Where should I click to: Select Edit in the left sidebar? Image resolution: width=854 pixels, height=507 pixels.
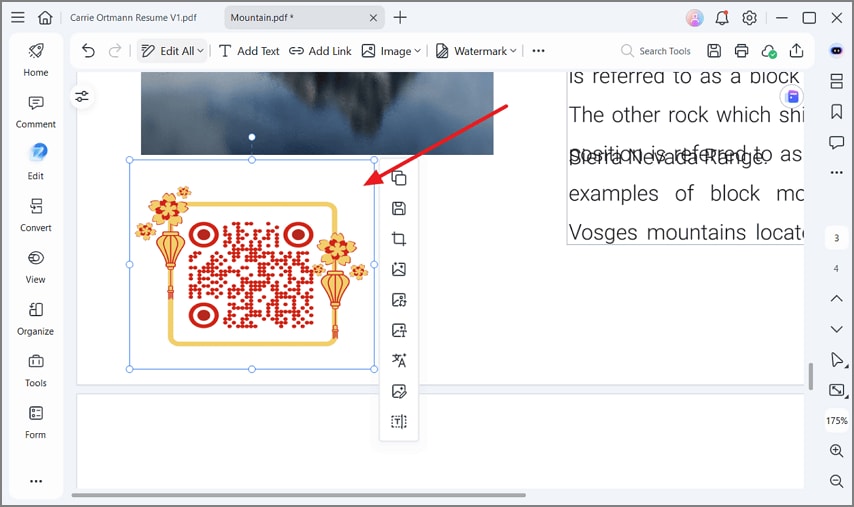[36, 162]
